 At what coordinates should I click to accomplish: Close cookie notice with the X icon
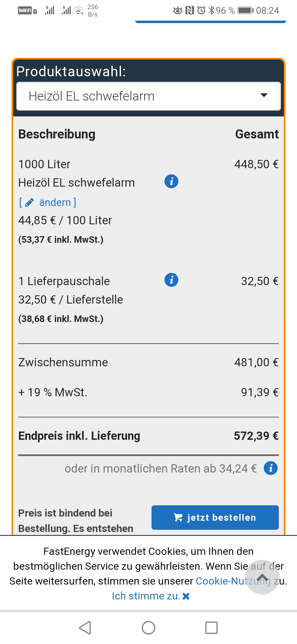tap(186, 596)
